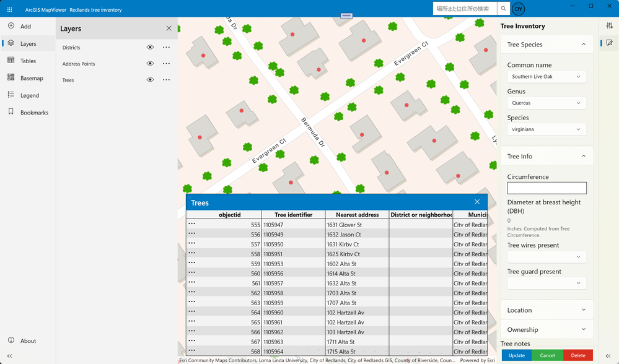The width and height of the screenshot is (619, 364).
Task: Expand the Ownership section
Action: click(x=547, y=329)
